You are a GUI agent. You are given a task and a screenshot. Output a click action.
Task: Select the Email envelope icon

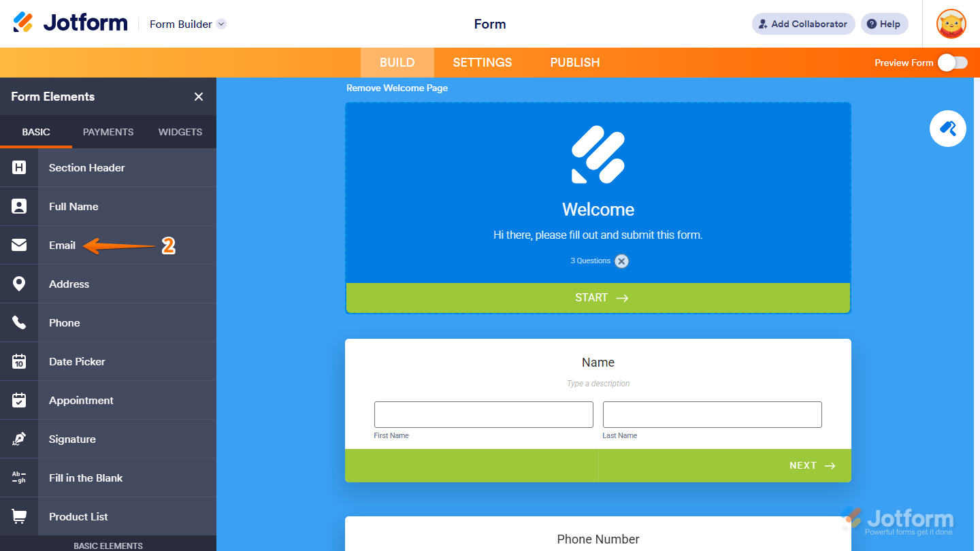[x=19, y=245]
